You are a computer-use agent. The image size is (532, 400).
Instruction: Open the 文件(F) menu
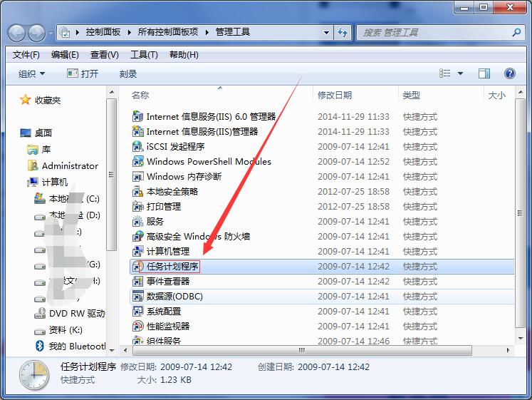click(26, 55)
